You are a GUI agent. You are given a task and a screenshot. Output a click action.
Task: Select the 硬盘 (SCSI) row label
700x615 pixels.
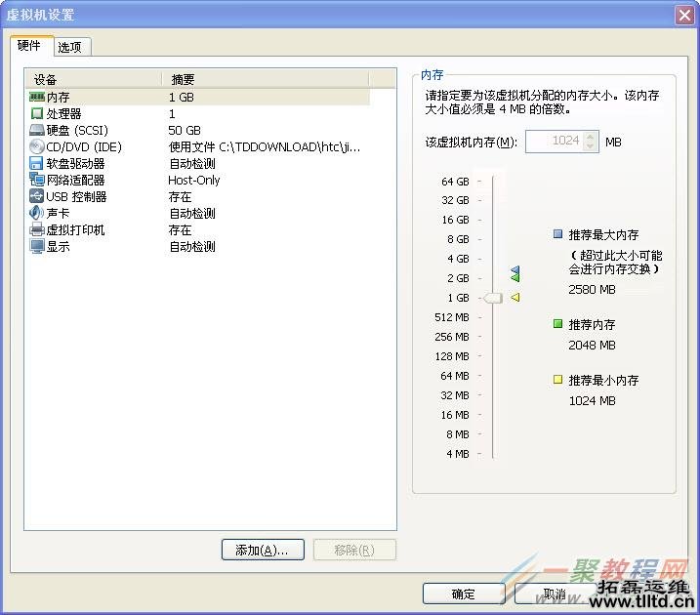77,130
